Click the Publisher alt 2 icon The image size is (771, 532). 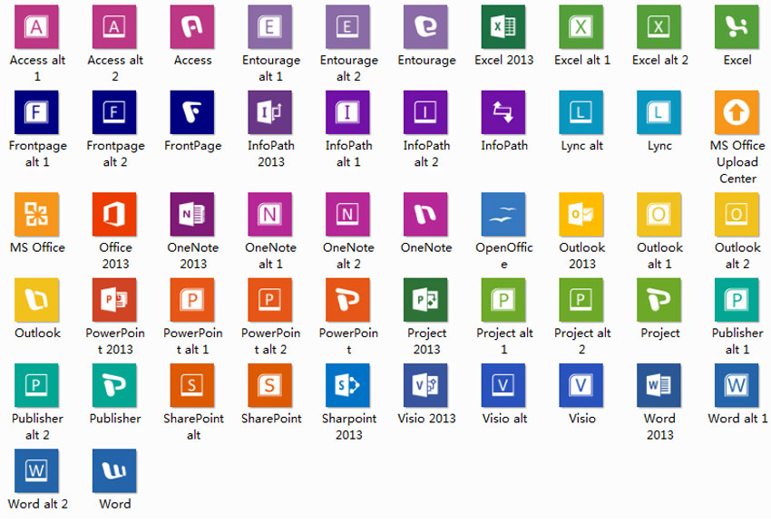click(36, 385)
